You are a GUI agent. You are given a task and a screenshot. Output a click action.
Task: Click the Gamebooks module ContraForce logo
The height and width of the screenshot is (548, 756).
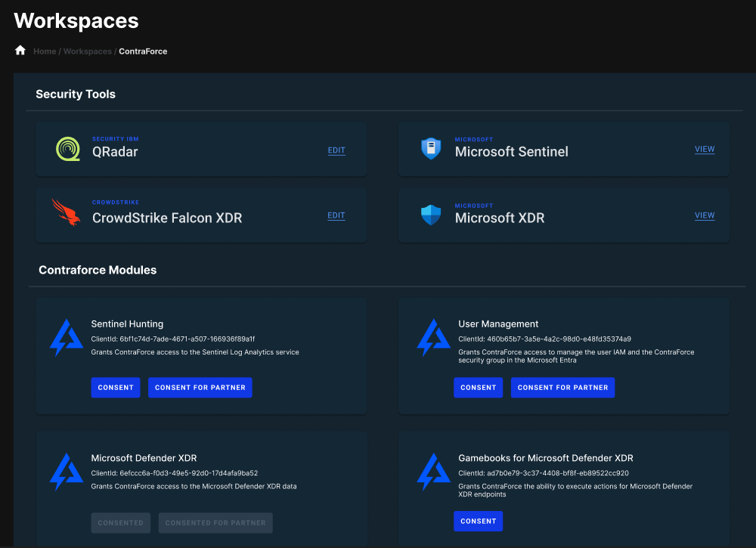point(434,472)
